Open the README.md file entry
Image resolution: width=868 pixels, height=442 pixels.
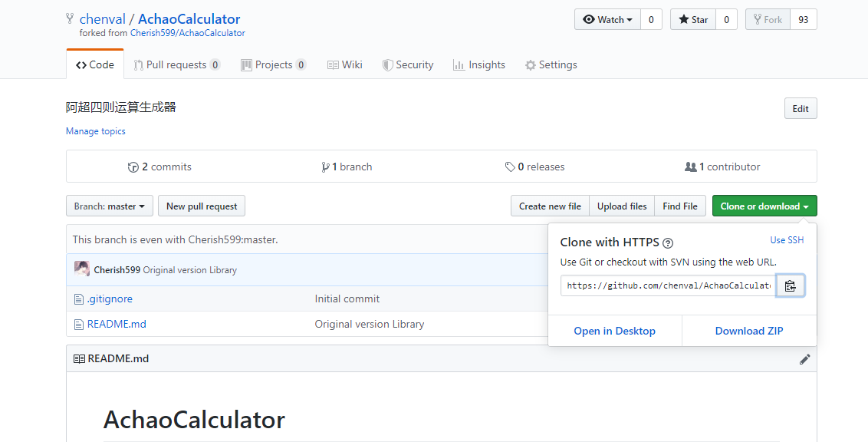pos(117,324)
